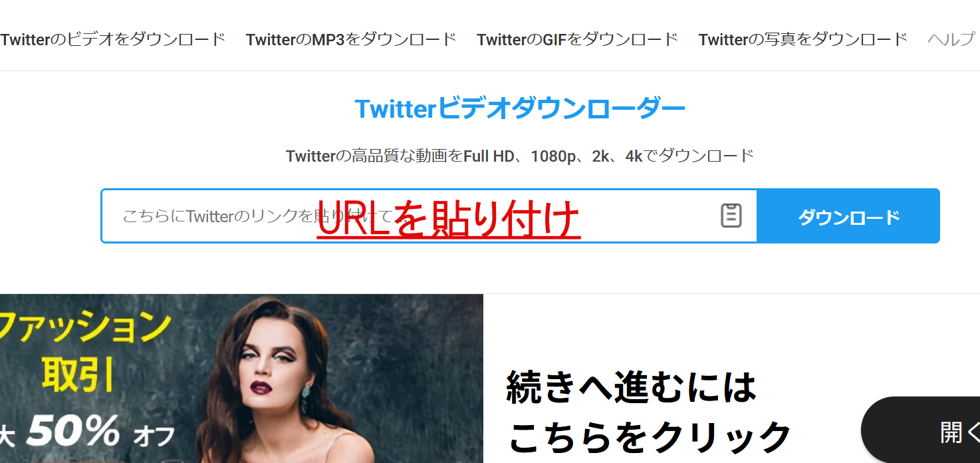The width and height of the screenshot is (980, 463).
Task: Click the red URLを貼り付け annotation text
Action: [x=449, y=220]
